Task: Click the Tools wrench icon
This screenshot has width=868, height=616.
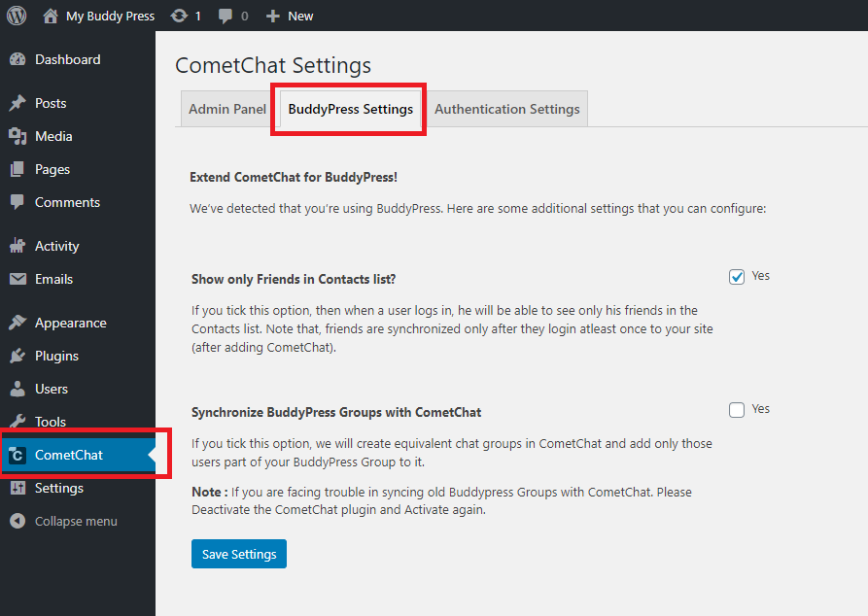Action: pyautogui.click(x=17, y=422)
